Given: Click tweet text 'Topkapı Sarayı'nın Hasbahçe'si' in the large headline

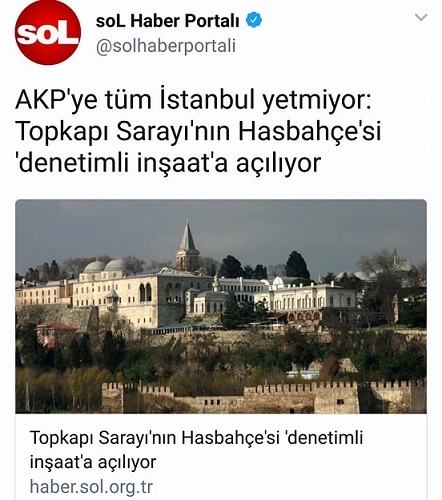Looking at the screenshot, I should tap(198, 131).
